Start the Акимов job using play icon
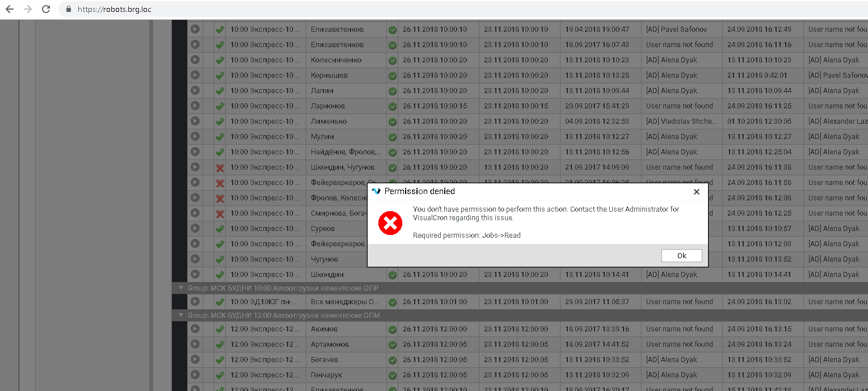This screenshot has width=868, height=391. (195, 329)
